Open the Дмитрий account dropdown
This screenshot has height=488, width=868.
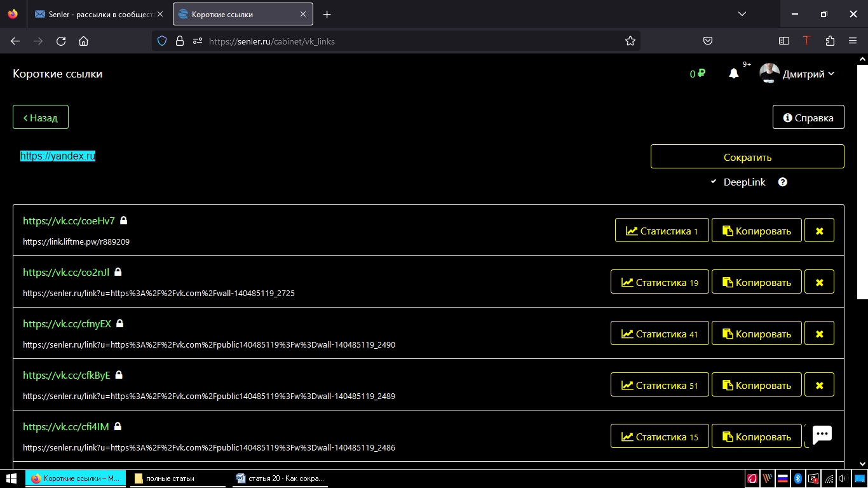point(808,74)
